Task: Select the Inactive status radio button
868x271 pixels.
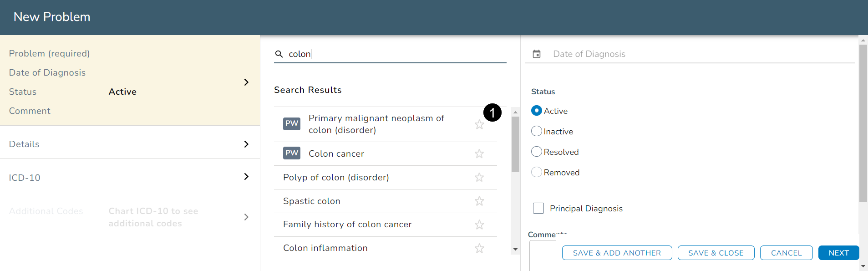Action: point(537,131)
